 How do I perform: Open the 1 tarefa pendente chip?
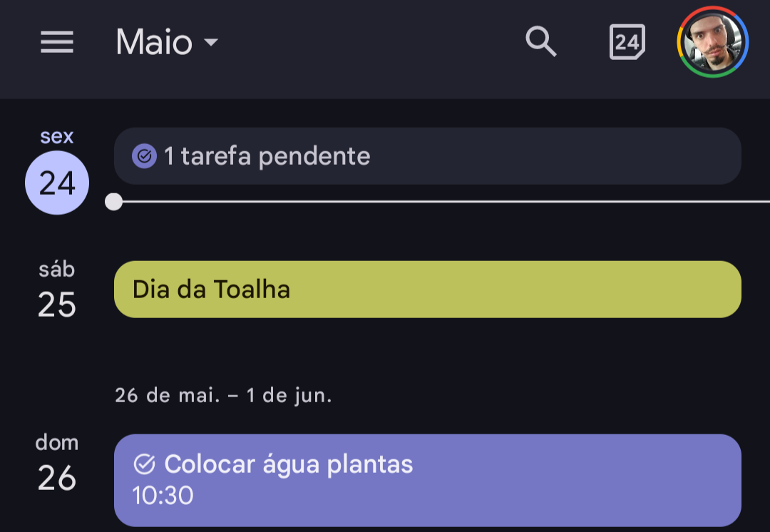click(x=427, y=156)
